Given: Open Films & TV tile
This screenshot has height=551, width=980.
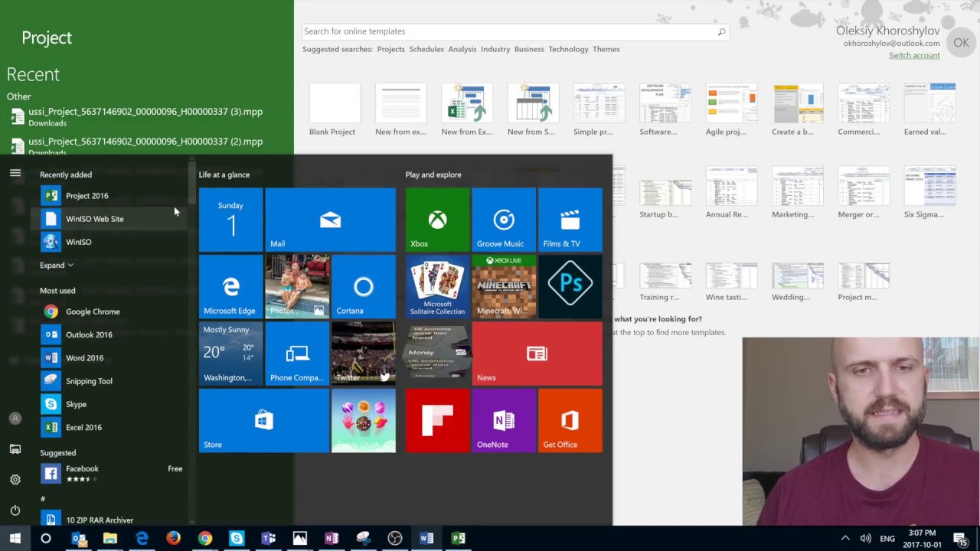Looking at the screenshot, I should point(570,220).
